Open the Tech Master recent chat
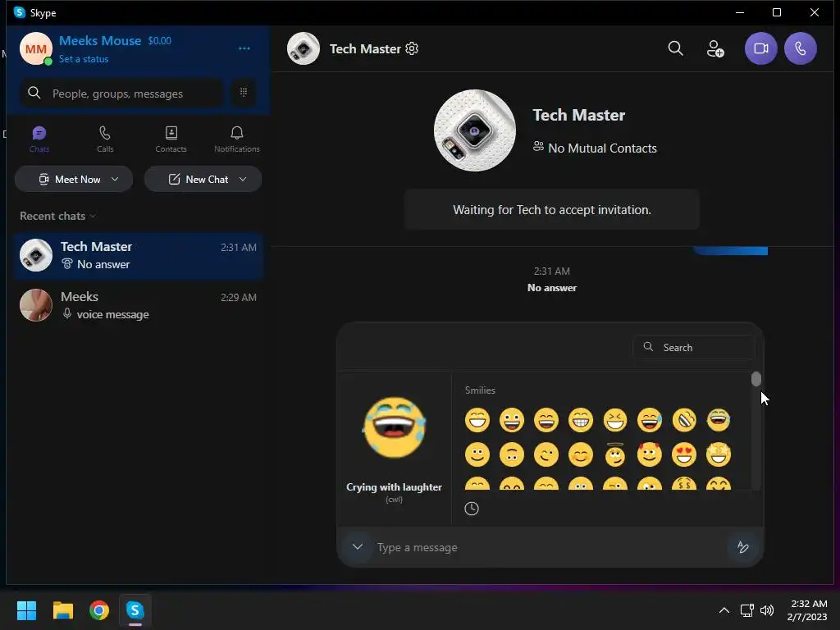The height and width of the screenshot is (630, 840). coord(138,255)
